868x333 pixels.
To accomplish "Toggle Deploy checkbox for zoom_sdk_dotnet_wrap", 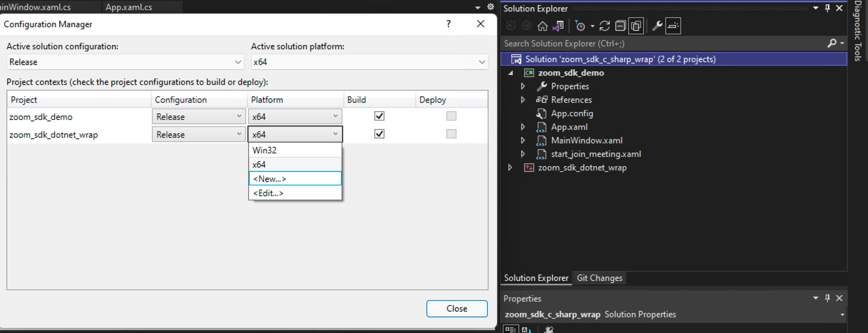I will [451, 134].
